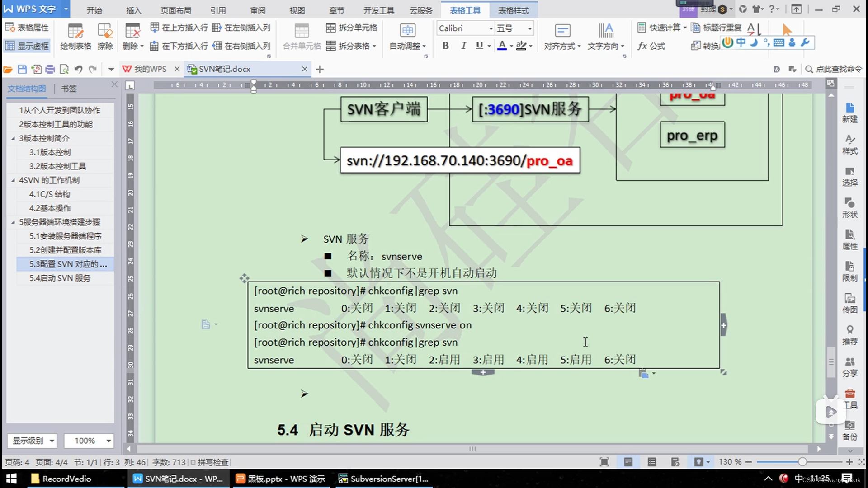Go to 5.4启动 SVN 服务 outline entry
Viewport: 868px width, 488px height.
60,278
